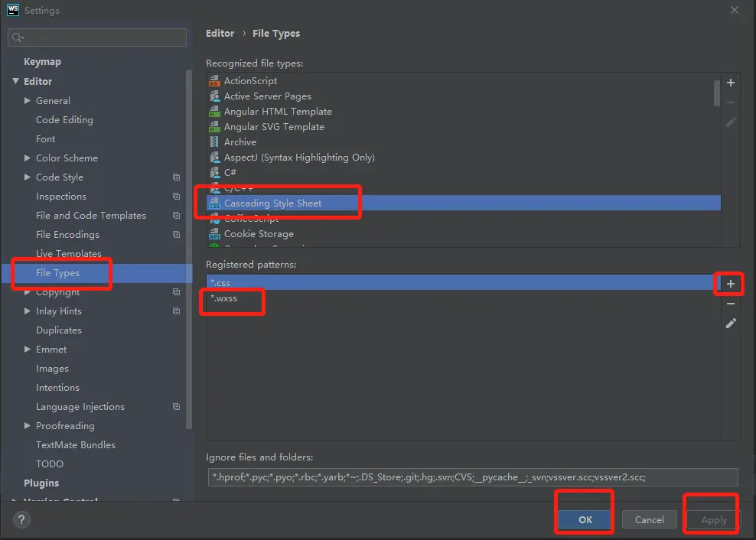Click the AspectJ file type icon
Screen dimensions: 756x540
(x=214, y=158)
